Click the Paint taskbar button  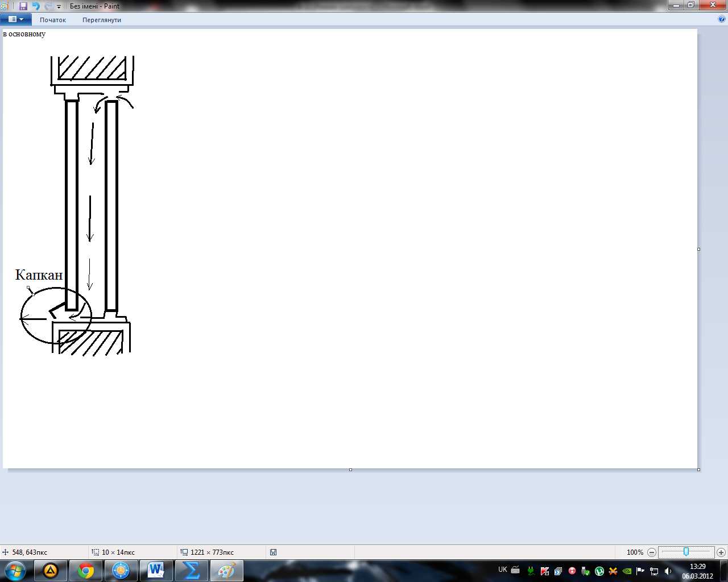(226, 571)
